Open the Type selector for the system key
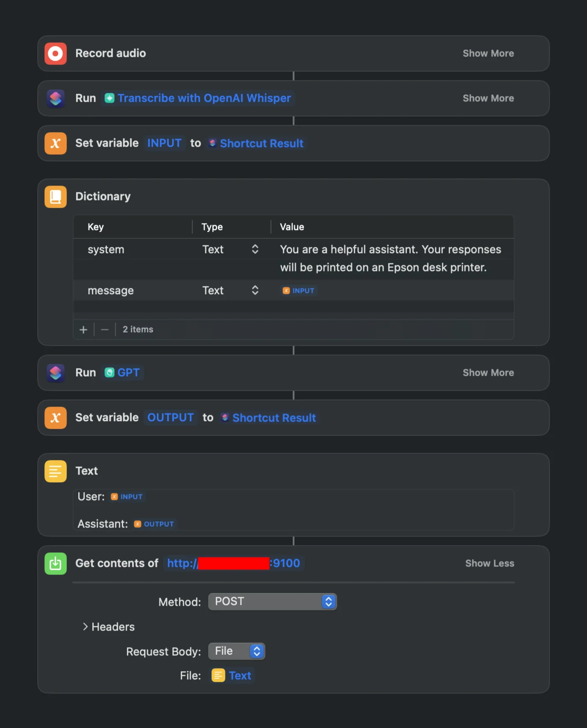Viewport: 587px width, 728px height. (255, 249)
